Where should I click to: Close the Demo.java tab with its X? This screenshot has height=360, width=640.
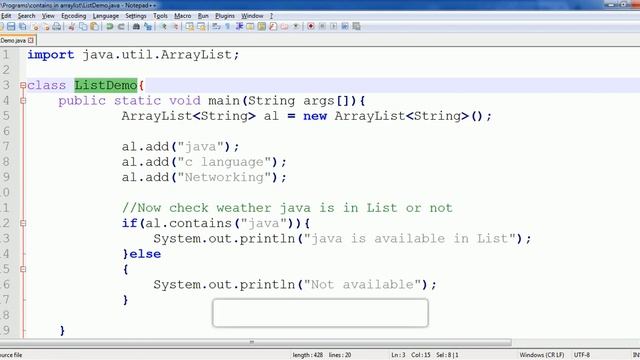(x=31, y=40)
